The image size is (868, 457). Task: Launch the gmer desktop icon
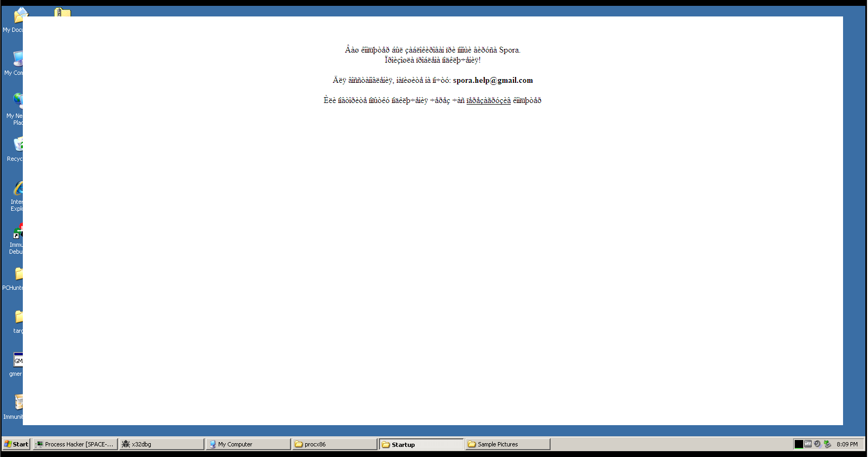[x=17, y=362]
